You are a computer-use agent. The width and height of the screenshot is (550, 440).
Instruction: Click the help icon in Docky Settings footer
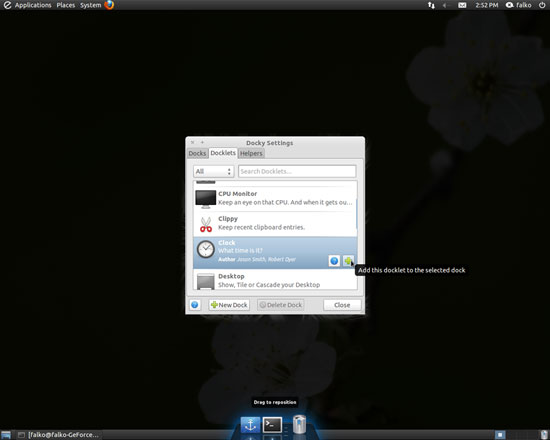click(x=195, y=305)
